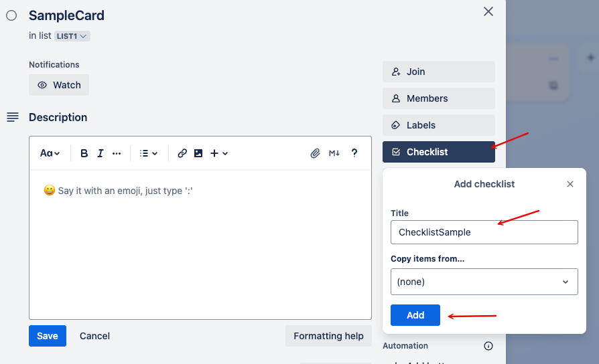The image size is (599, 364).
Task: Close the Add checklist popover
Action: click(x=570, y=184)
